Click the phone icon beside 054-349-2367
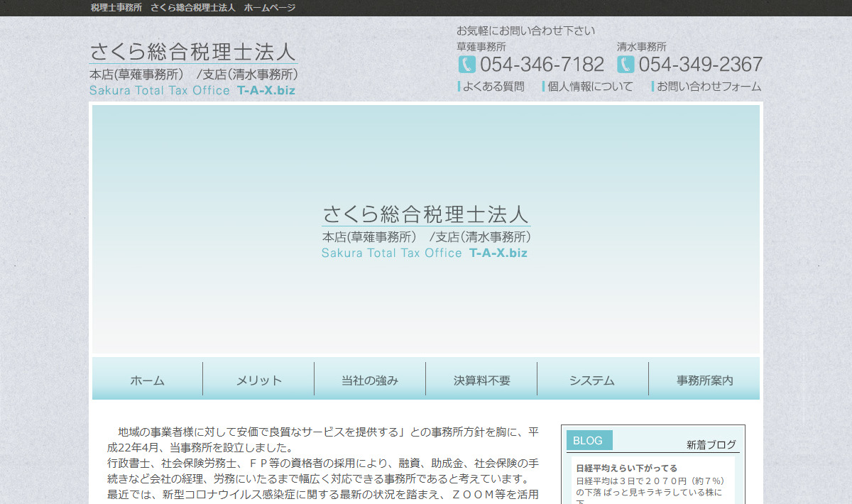Viewport: 852px width, 504px height. click(x=626, y=65)
